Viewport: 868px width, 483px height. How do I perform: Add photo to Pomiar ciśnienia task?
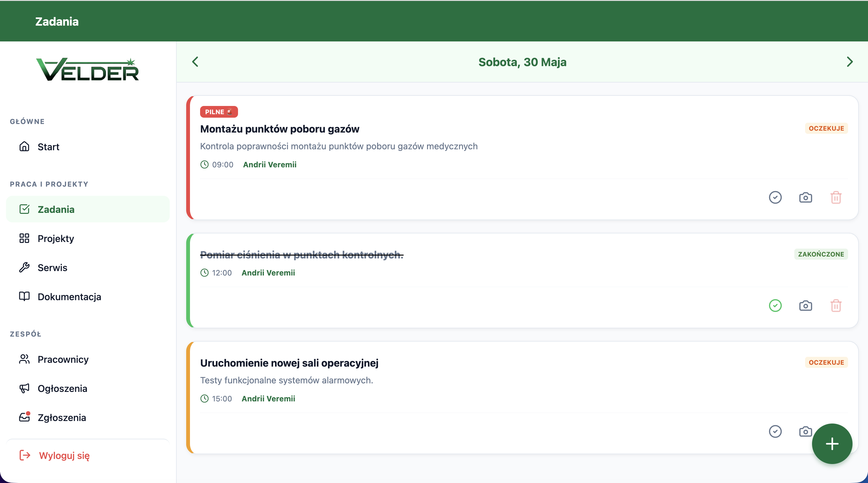(805, 306)
